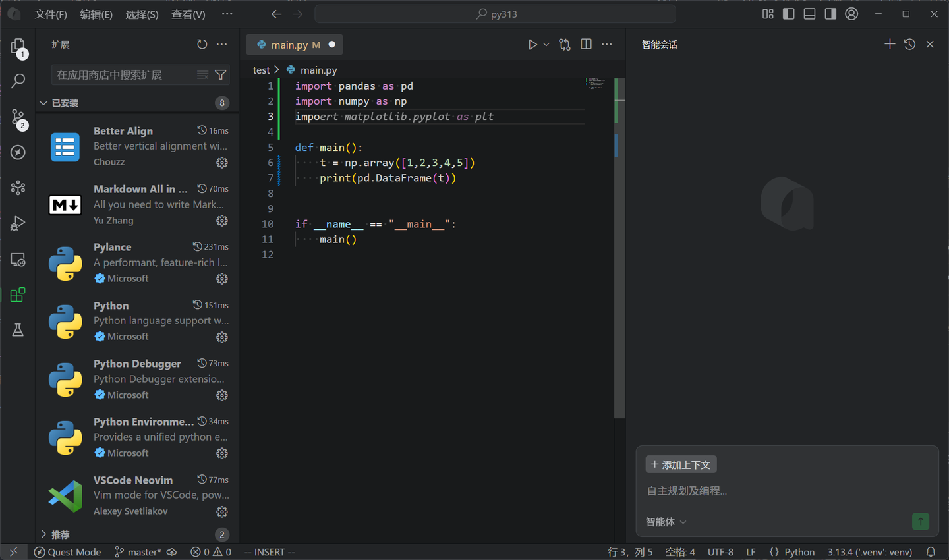This screenshot has height=560, width=949.
Task: Open the Explorer view in activity bar
Action: coord(18,46)
